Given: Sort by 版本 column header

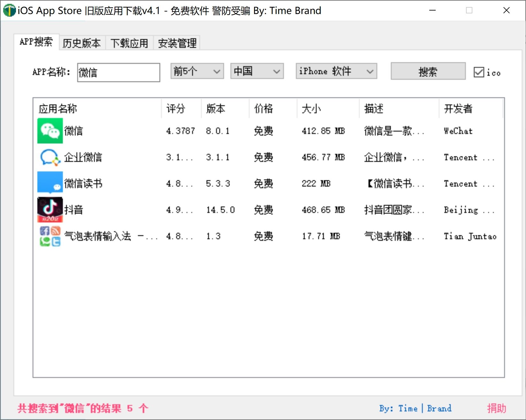Looking at the screenshot, I should [x=225, y=108].
